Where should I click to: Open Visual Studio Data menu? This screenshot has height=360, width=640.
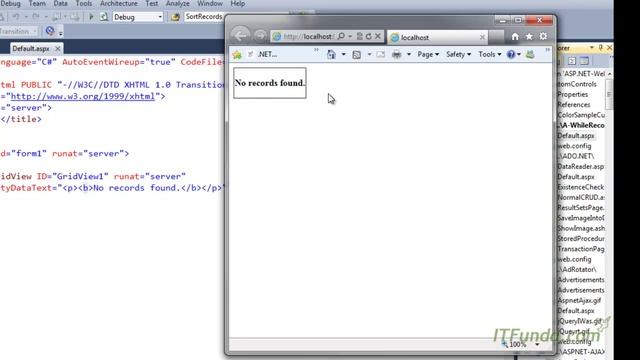tap(60, 4)
